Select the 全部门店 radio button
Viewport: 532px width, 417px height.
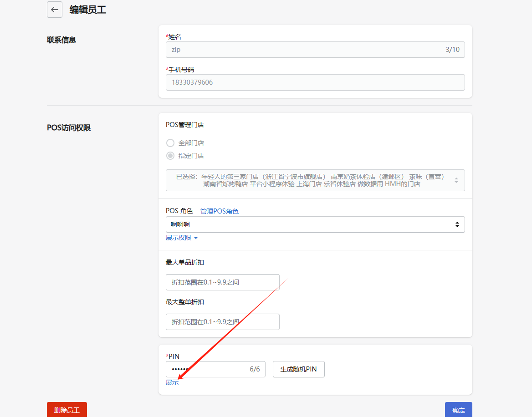171,143
